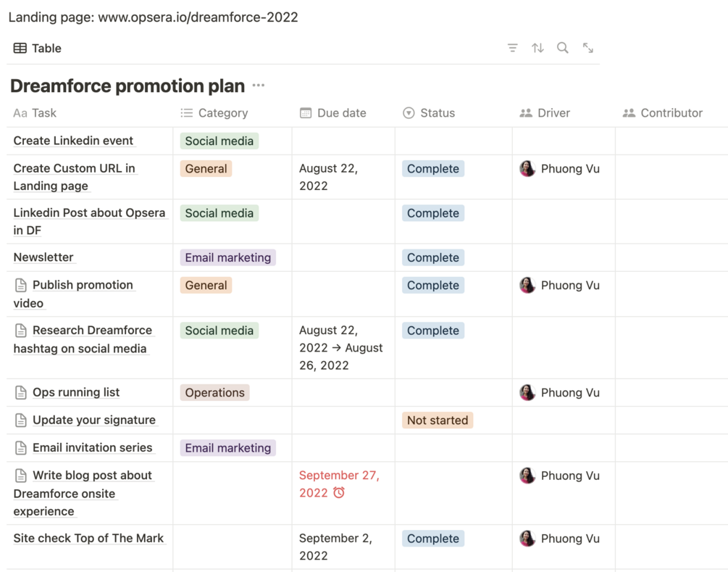The height and width of the screenshot is (572, 728).
Task: Click Phuong Vu's avatar in Ops running list row
Action: 527,392
